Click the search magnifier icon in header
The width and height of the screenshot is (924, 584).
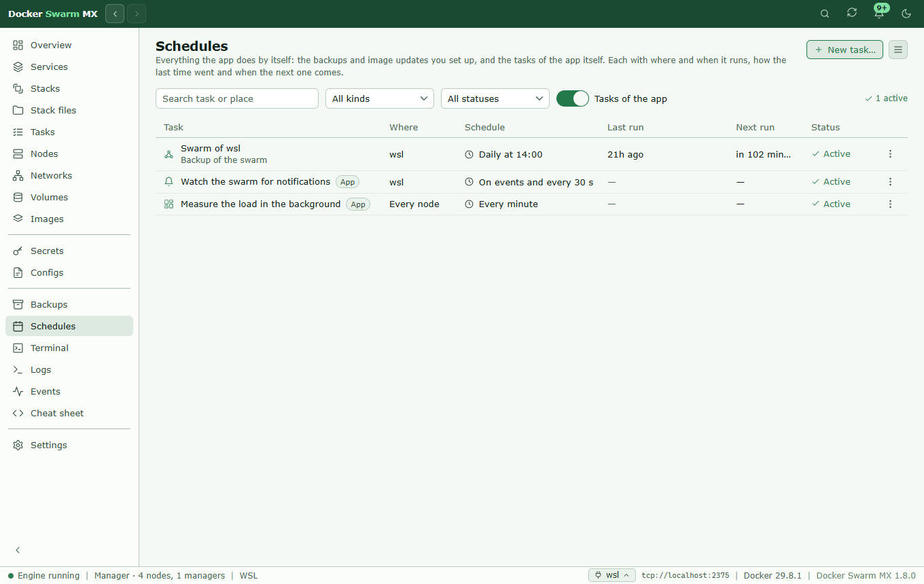click(x=825, y=14)
